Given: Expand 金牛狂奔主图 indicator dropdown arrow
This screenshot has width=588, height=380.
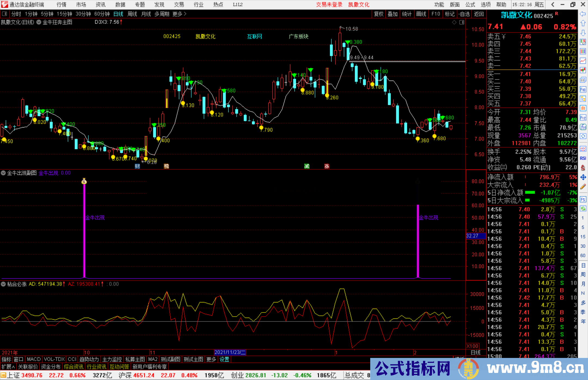Looking at the screenshot, I should pyautogui.click(x=39, y=22).
